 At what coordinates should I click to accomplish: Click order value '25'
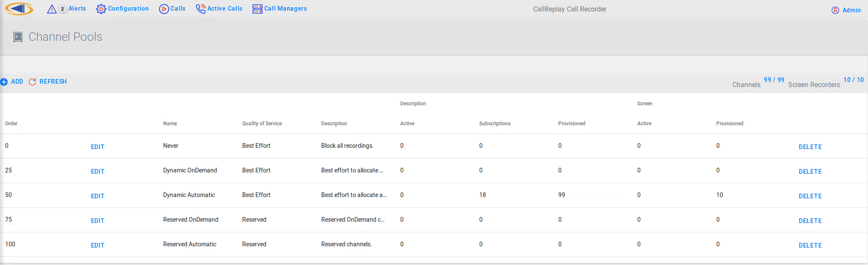8,170
